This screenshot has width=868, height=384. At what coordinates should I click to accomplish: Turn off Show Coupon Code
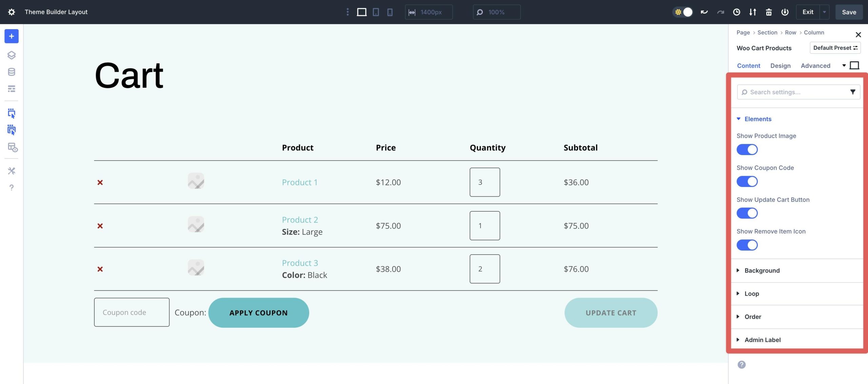point(747,181)
